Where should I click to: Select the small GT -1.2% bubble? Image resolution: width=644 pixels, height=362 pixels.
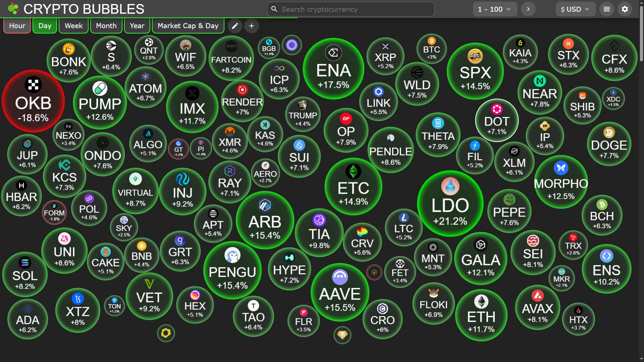pos(178,149)
